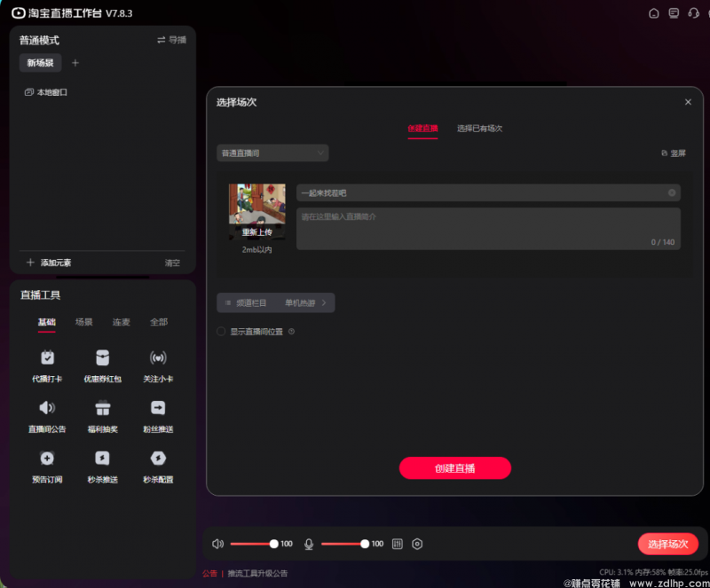
Task: Switch to the 选择已有场次 tab
Action: coord(479,129)
